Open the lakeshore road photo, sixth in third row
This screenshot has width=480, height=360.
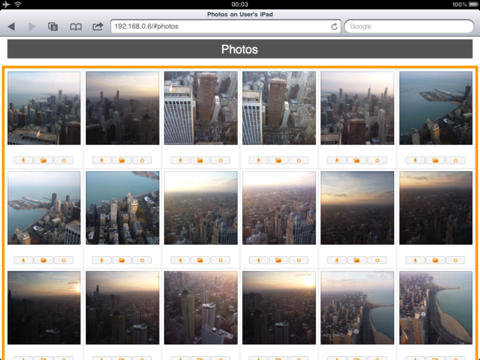coord(436,308)
